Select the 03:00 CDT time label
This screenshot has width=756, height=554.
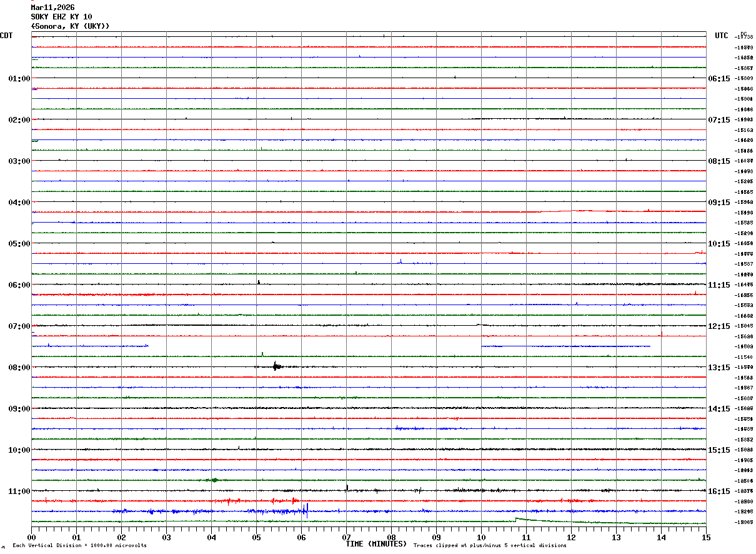click(x=19, y=161)
